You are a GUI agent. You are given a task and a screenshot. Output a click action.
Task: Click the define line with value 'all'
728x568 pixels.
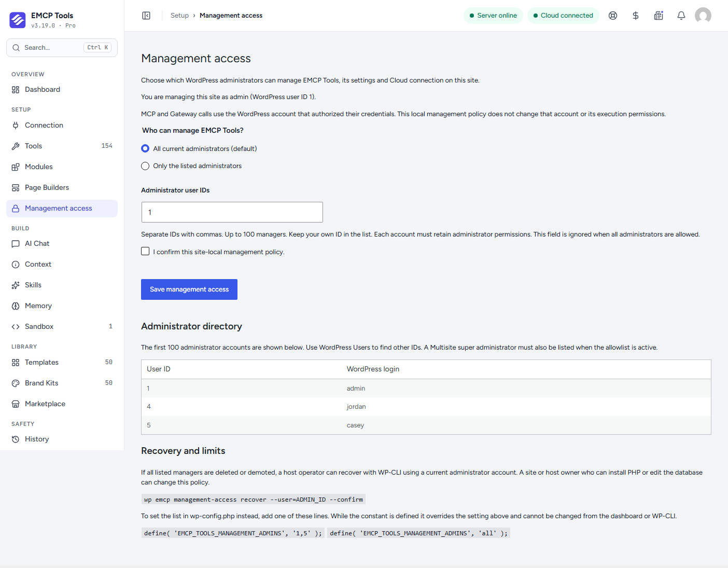pos(418,533)
